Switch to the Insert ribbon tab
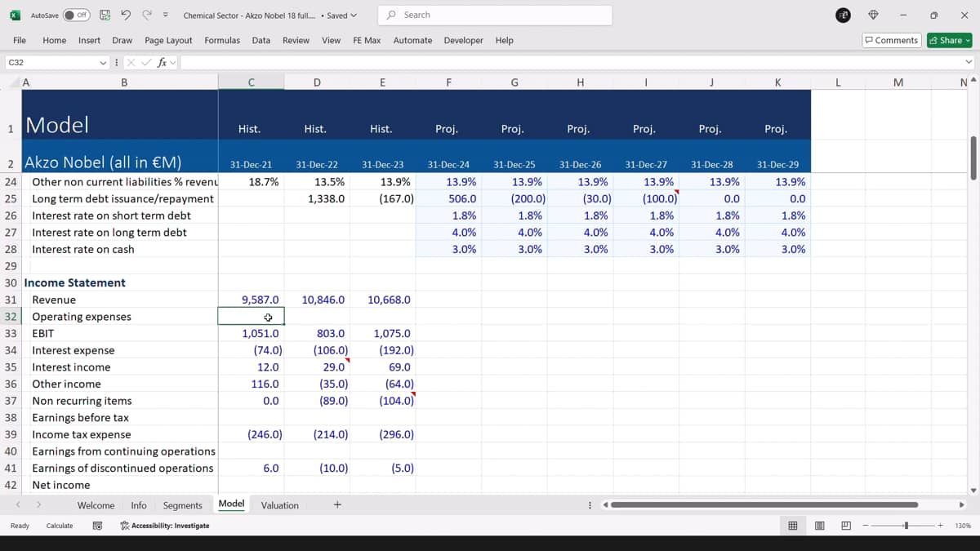This screenshot has width=980, height=551. point(90,40)
